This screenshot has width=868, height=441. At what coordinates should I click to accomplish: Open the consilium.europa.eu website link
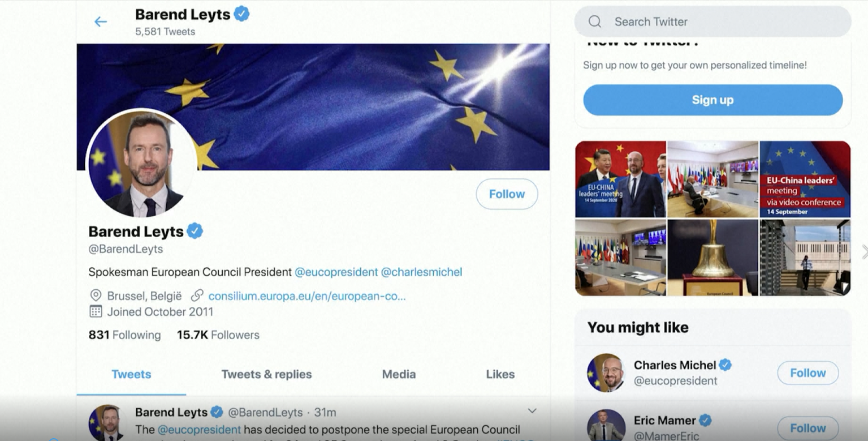(307, 296)
